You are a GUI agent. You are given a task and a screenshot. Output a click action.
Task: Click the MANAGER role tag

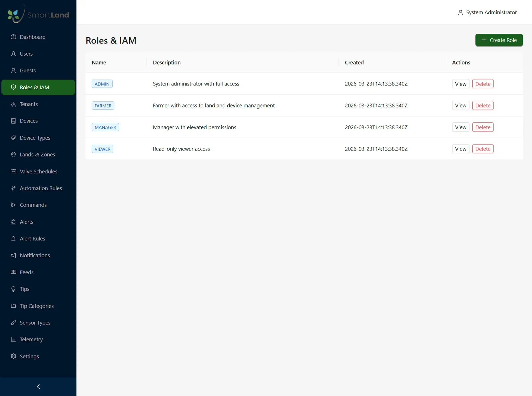click(105, 127)
